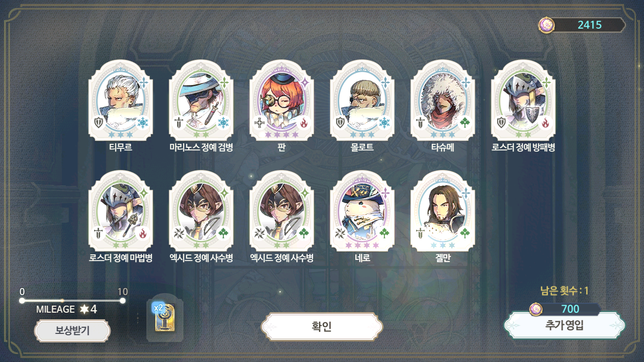Click the leaf element icon on 겔만's card
644x362 pixels.
465,233
